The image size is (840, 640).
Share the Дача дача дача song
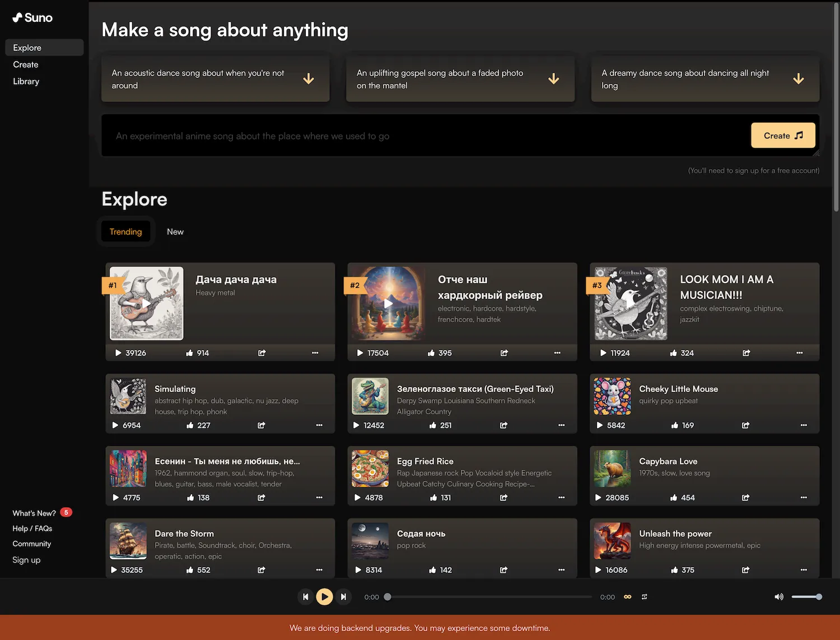[262, 353]
